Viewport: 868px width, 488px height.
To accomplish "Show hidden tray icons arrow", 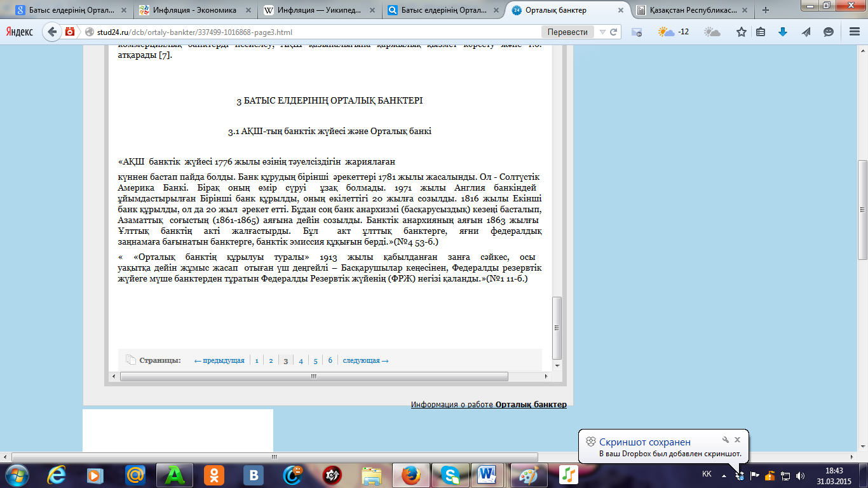I will pos(724,475).
